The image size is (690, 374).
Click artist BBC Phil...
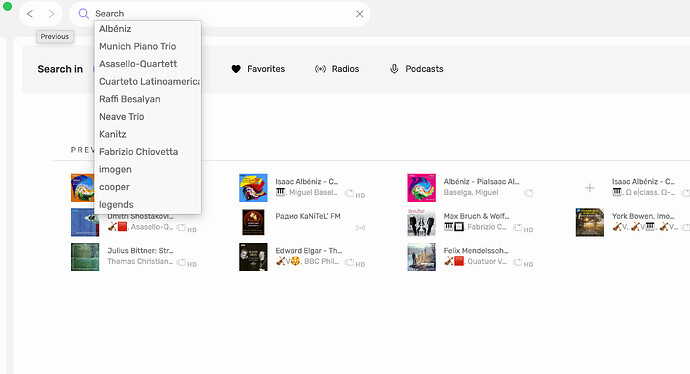[322, 261]
